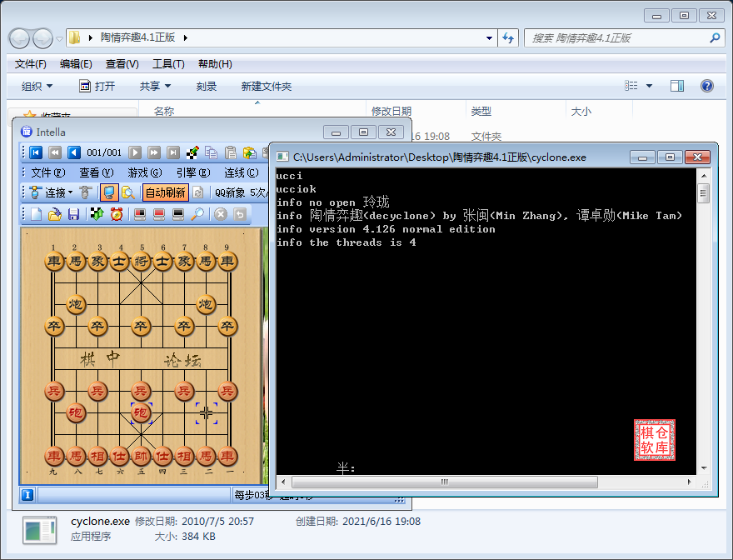The image size is (733, 560).
Task: Toggle the preview pane icon
Action: pos(677,86)
